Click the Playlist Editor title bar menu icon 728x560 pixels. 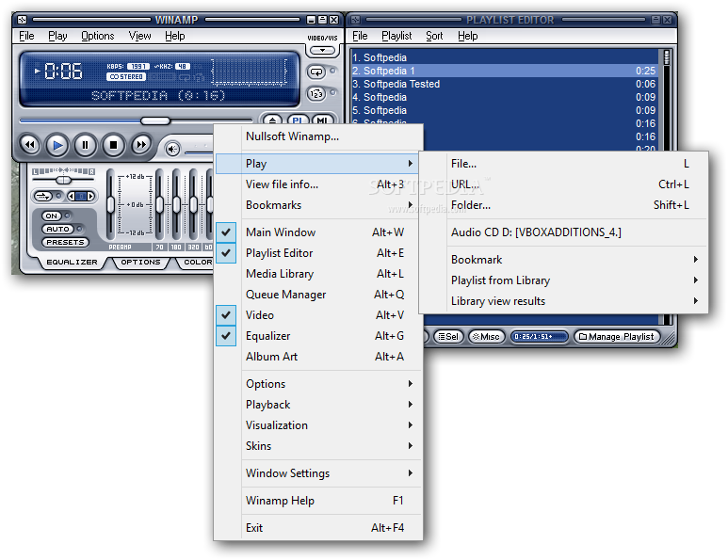(356, 20)
